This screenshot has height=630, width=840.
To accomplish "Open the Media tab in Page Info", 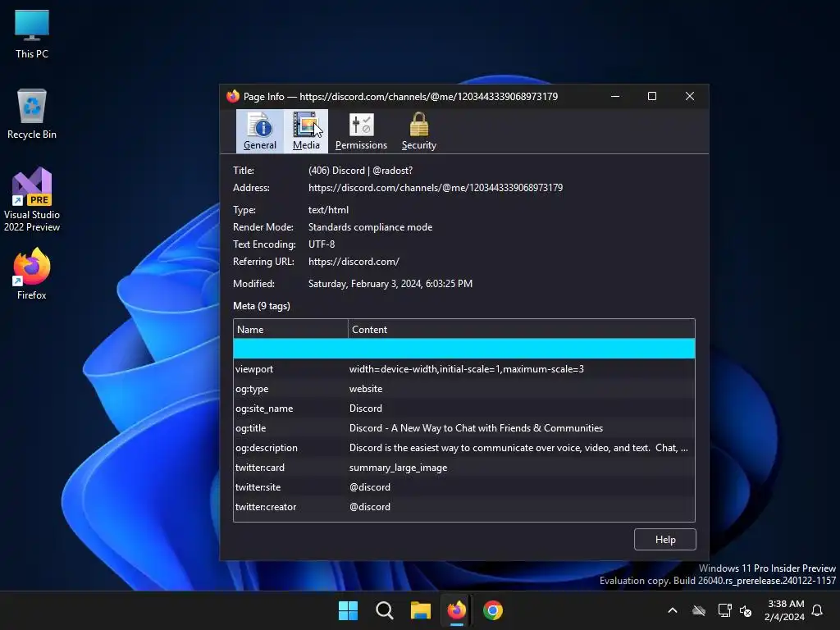I will pyautogui.click(x=306, y=131).
